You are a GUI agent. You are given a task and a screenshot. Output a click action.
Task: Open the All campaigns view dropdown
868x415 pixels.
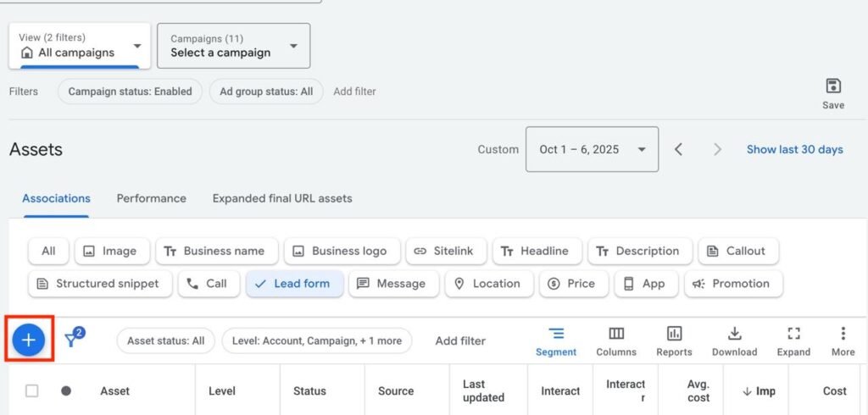click(81, 46)
